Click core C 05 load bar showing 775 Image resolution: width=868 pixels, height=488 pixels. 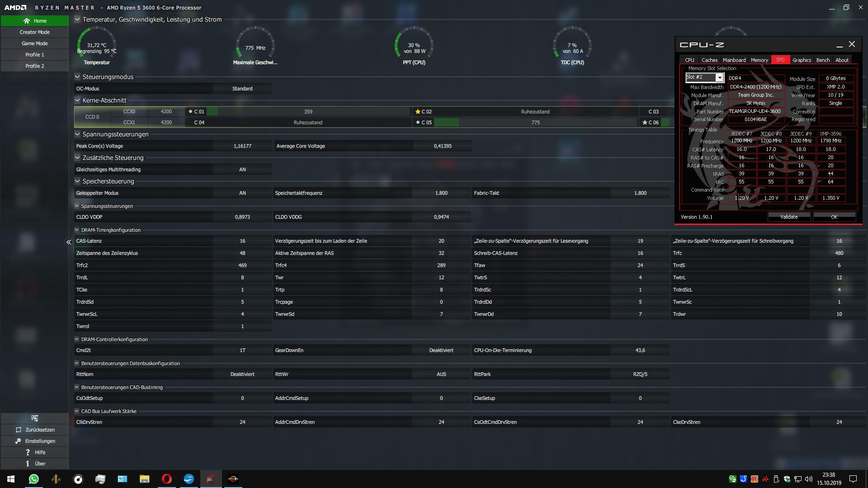pos(536,122)
